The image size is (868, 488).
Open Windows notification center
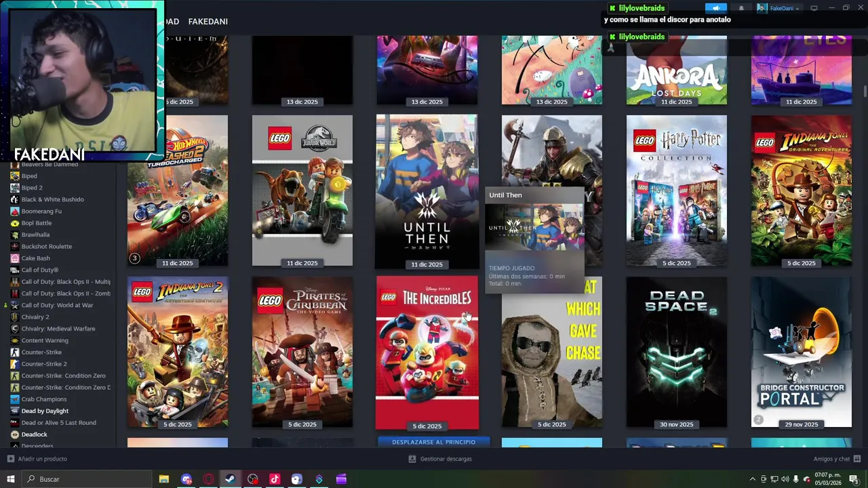point(854,479)
